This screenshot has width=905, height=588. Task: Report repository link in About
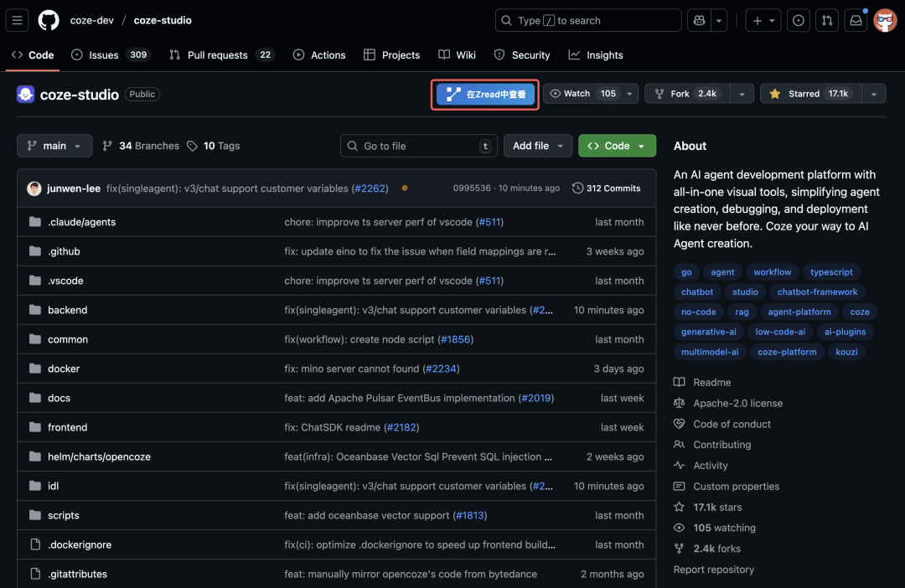[713, 569]
